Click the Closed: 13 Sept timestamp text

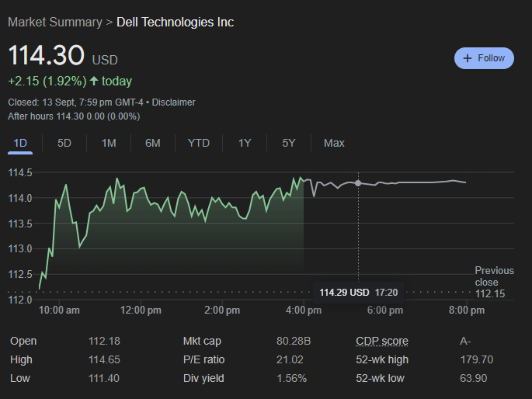click(x=75, y=102)
